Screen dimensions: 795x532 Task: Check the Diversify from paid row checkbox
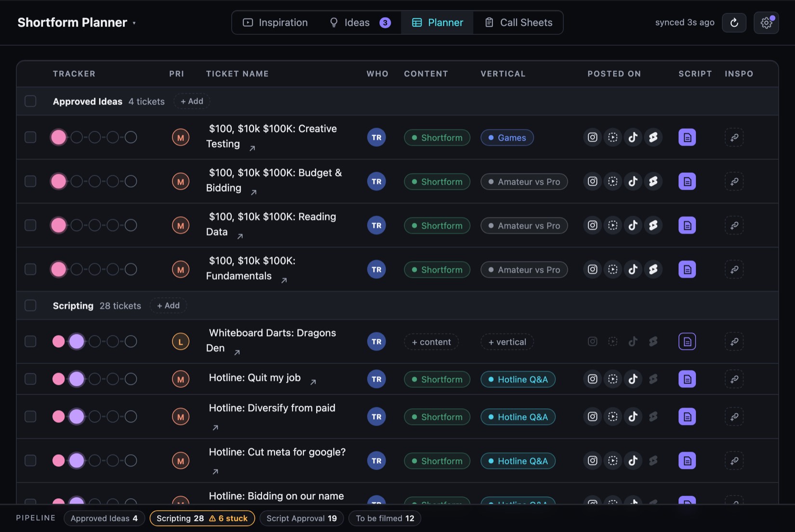pyautogui.click(x=30, y=416)
